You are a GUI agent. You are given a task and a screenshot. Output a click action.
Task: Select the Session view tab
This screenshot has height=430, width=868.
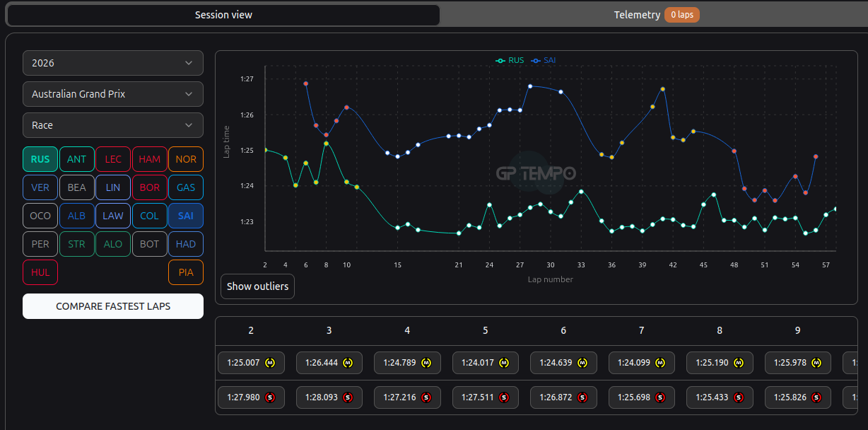[x=223, y=15]
